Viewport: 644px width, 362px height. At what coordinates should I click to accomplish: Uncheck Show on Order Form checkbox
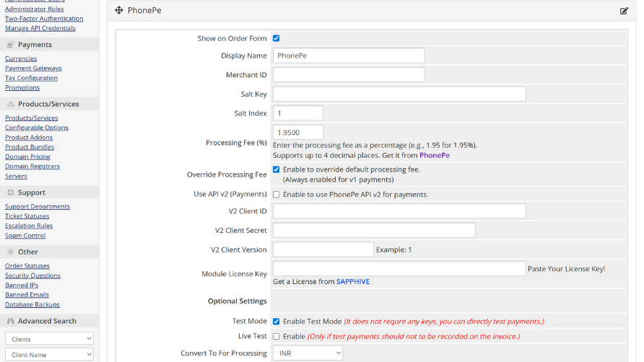pyautogui.click(x=276, y=38)
